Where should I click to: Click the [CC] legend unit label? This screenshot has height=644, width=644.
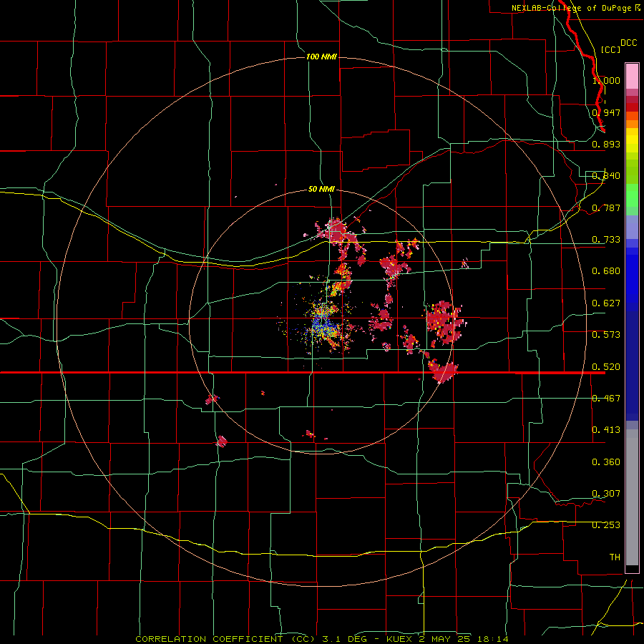[x=610, y=49]
